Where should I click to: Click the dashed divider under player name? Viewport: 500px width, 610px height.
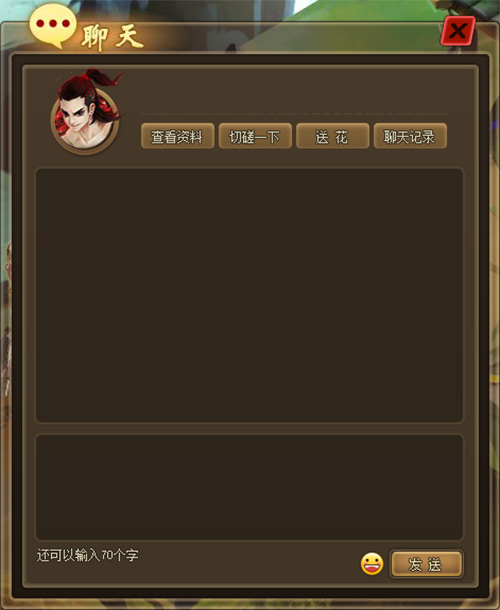(293, 114)
